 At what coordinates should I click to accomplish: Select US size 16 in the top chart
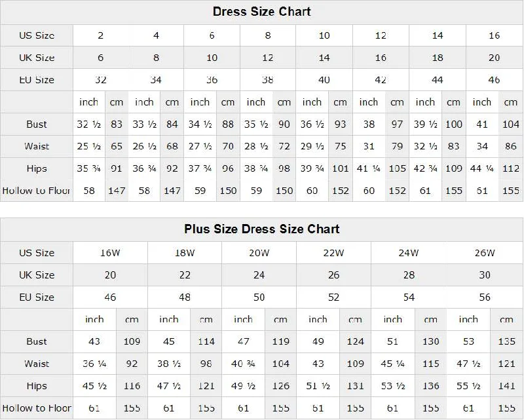(495, 35)
